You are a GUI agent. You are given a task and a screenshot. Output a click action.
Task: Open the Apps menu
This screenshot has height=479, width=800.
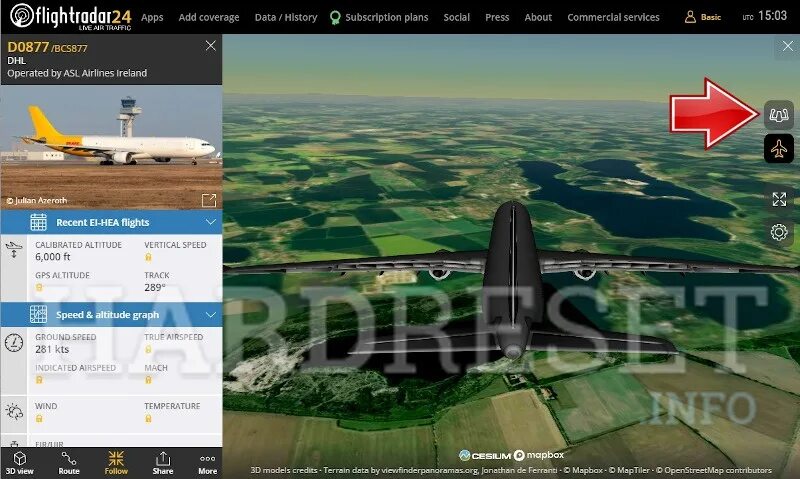[152, 17]
